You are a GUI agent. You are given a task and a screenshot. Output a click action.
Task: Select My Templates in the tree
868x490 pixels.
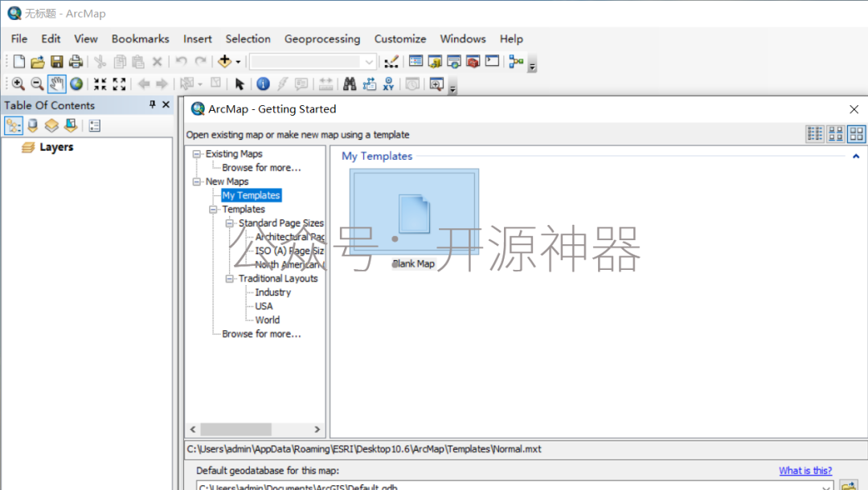tap(252, 195)
